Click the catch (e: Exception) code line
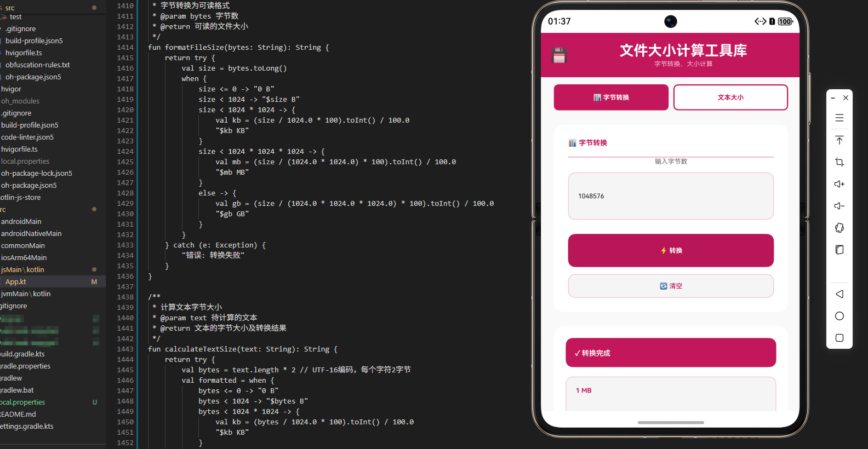The height and width of the screenshot is (449, 868). (x=215, y=245)
